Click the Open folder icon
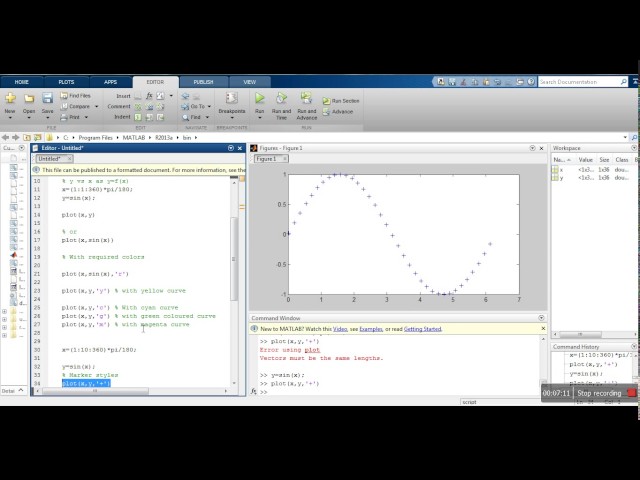Screen dimensions: 640x480 tap(29, 98)
